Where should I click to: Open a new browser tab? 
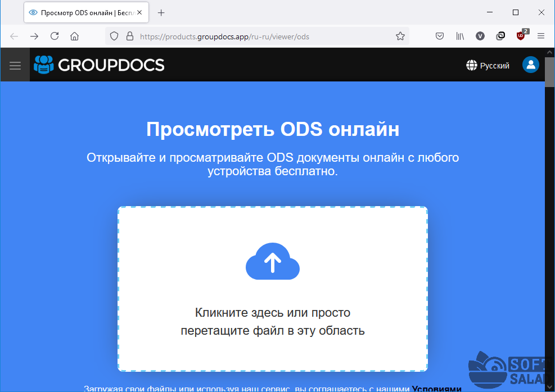tap(161, 13)
